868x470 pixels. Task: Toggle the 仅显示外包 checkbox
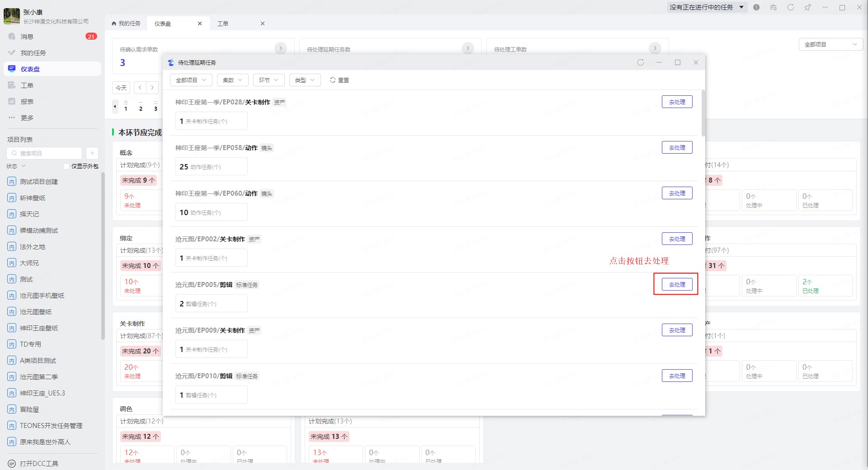click(x=66, y=166)
